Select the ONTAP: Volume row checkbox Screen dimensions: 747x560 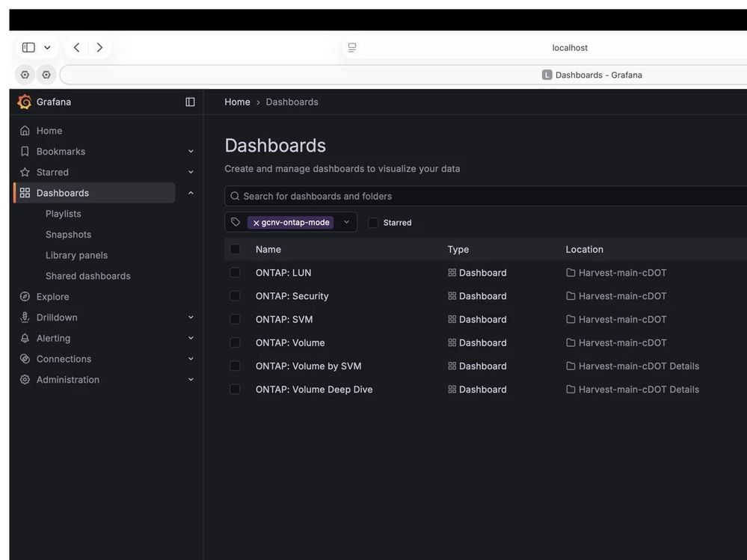click(235, 342)
